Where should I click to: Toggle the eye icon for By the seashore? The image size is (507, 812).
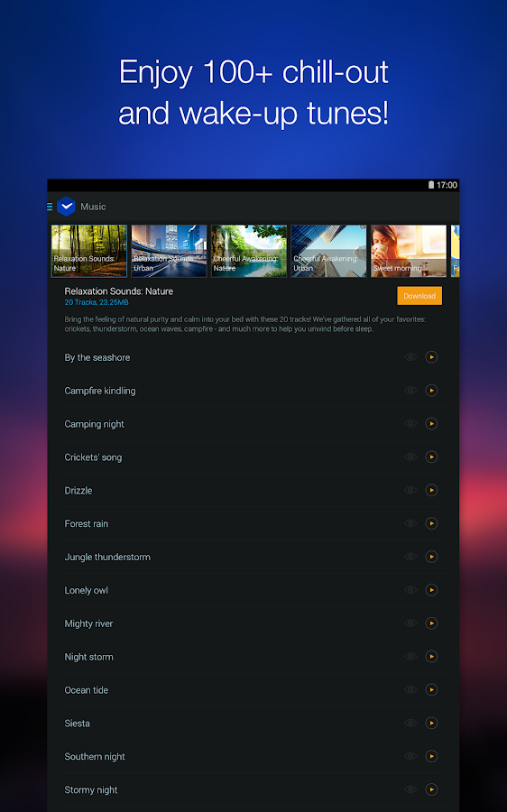point(410,356)
